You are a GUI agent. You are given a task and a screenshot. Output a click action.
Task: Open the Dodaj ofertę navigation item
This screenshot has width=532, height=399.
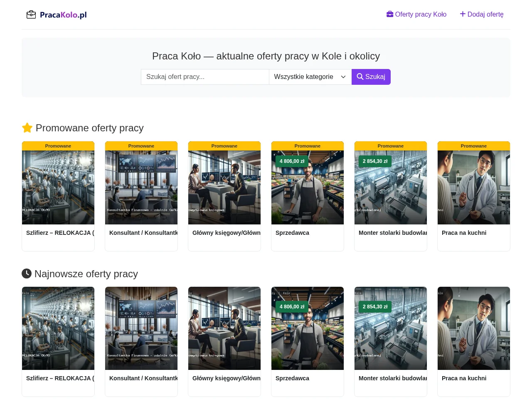click(x=482, y=14)
